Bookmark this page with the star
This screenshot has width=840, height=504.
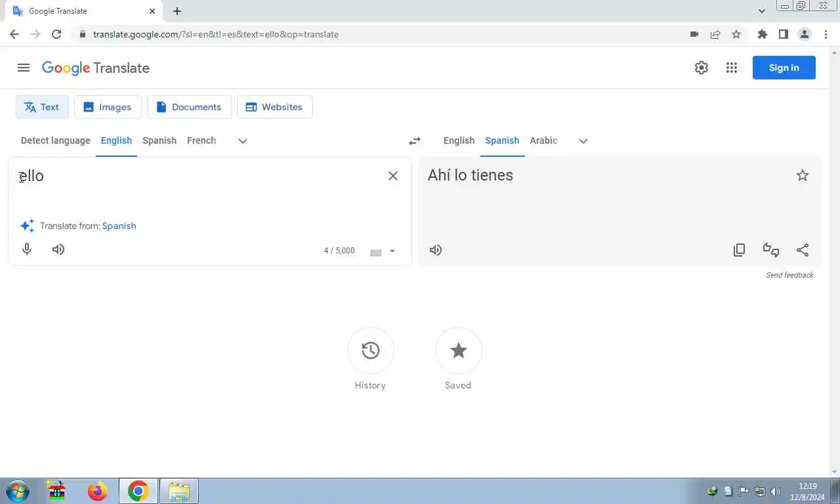(736, 34)
